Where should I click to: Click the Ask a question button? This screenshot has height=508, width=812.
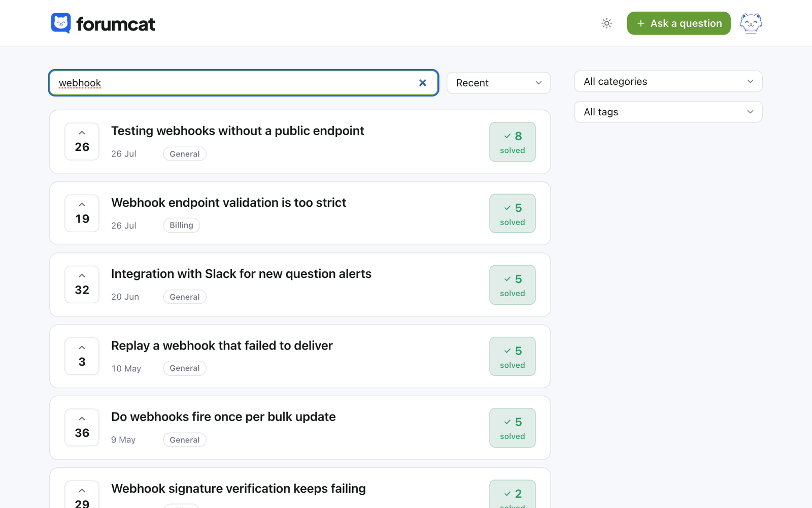click(679, 23)
